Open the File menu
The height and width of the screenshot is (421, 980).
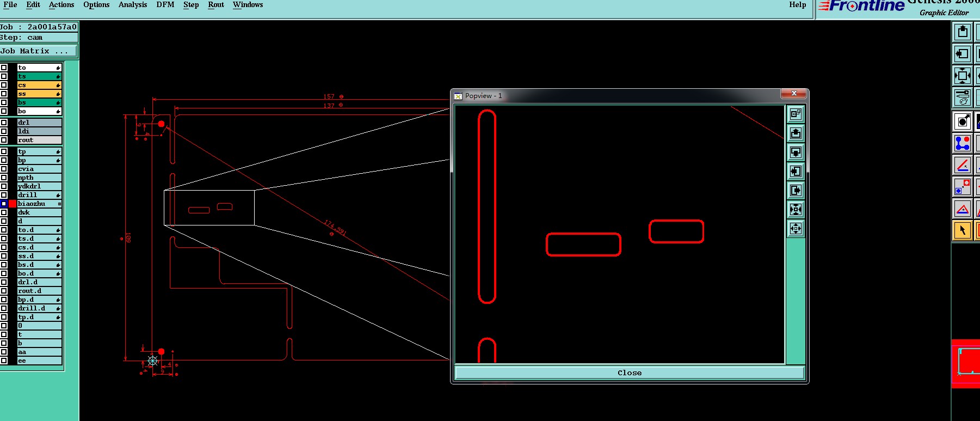coord(10,5)
